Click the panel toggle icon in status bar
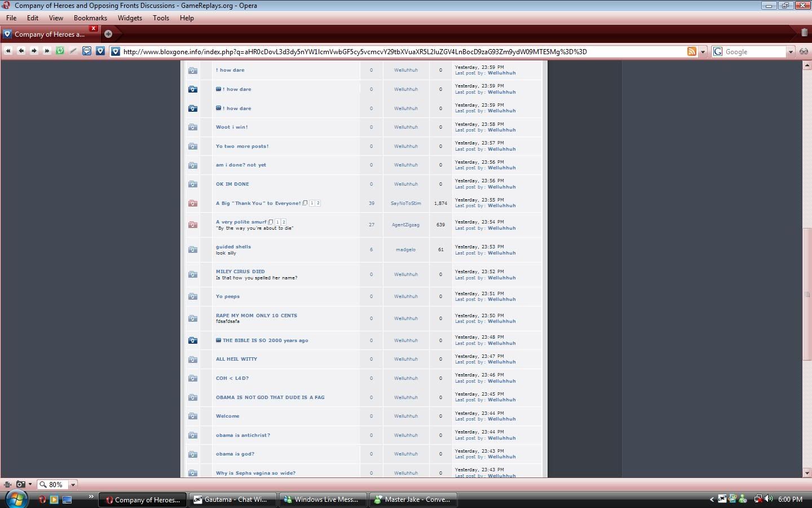Image resolution: width=812 pixels, height=508 pixels. pyautogui.click(x=7, y=484)
